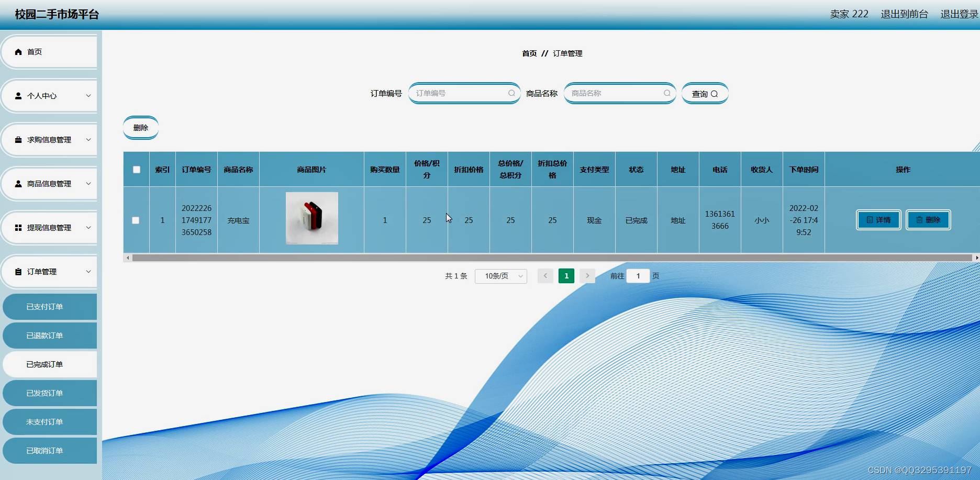Click 首页 in the breadcrumb
The width and height of the screenshot is (980, 480).
[529, 53]
